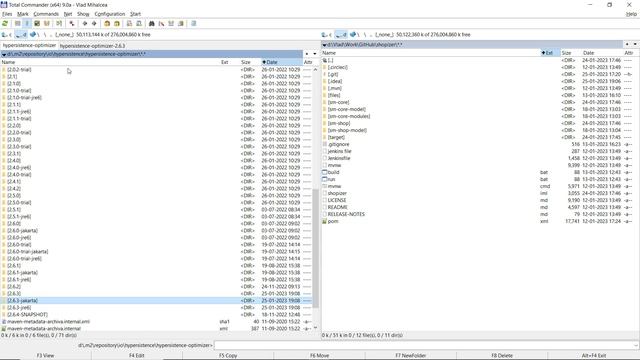This screenshot has width=640, height=360.
Task: Select the [2.6.3-jakarta] folder row
Action: (156, 300)
